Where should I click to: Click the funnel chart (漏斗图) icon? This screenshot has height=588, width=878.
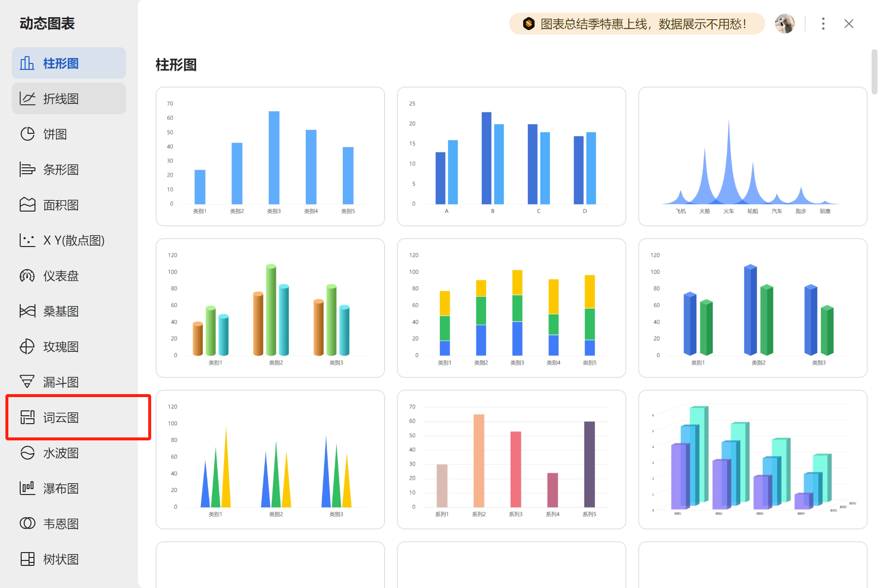point(28,382)
